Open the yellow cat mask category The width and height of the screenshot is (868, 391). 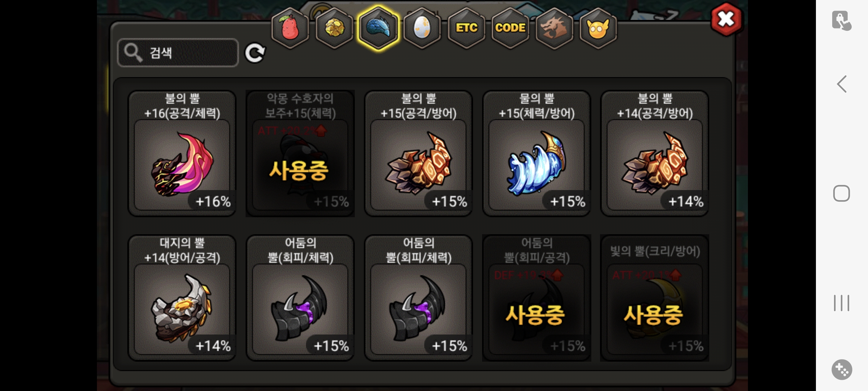[598, 28]
